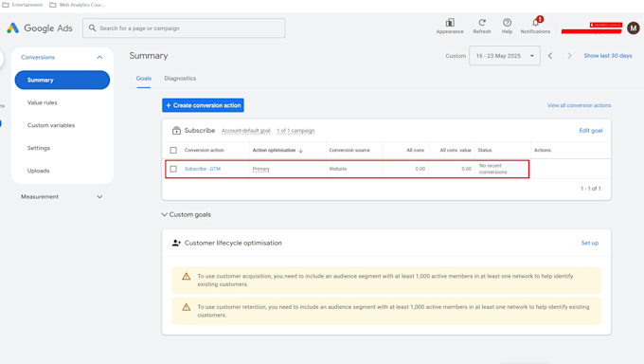Click the customer acquisition warning icon
644x364 pixels.
[x=186, y=277]
